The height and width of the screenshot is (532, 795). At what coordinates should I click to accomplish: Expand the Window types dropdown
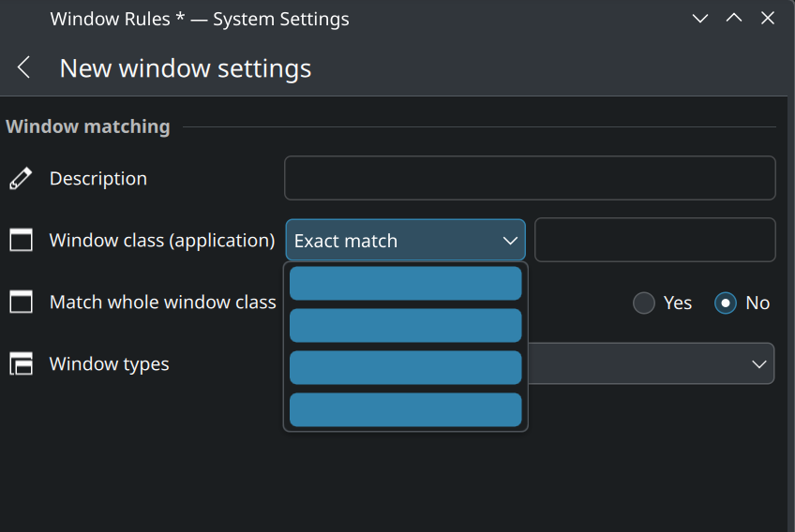pos(651,363)
